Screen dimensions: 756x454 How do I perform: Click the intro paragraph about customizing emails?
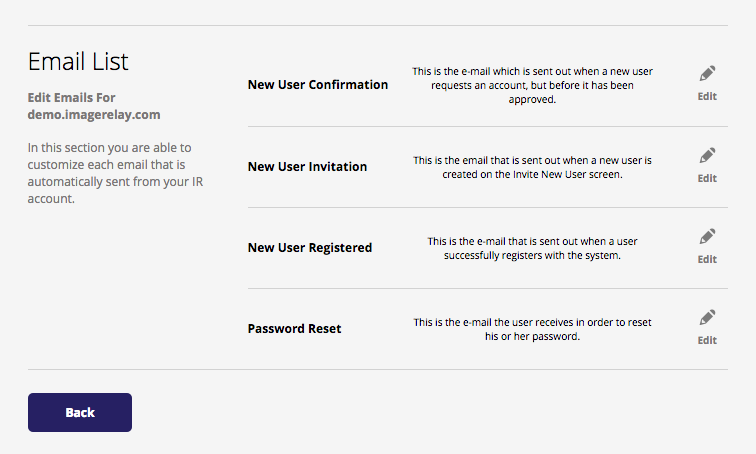coord(115,173)
